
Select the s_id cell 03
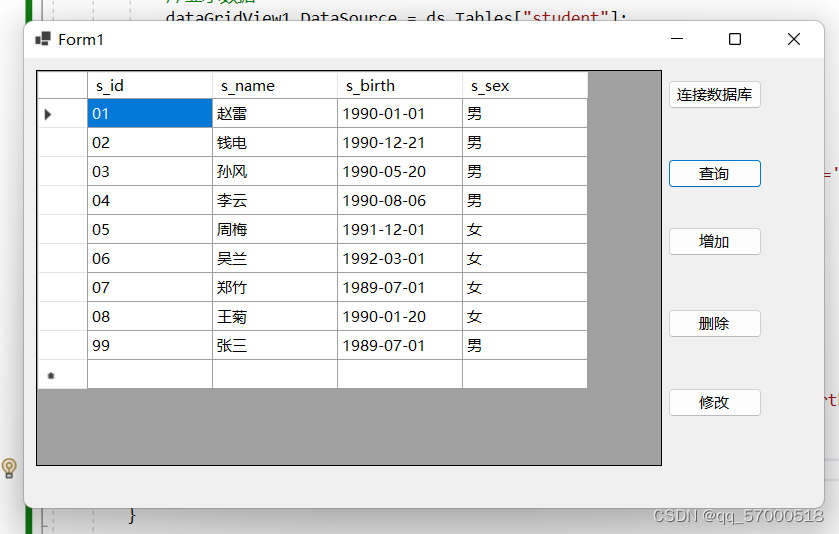pyautogui.click(x=150, y=171)
